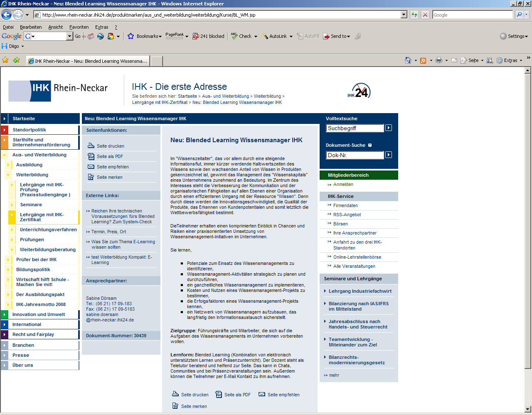
Task: Collapse Aus- und Weiterbildung navigation section
Action: [x=5, y=155]
